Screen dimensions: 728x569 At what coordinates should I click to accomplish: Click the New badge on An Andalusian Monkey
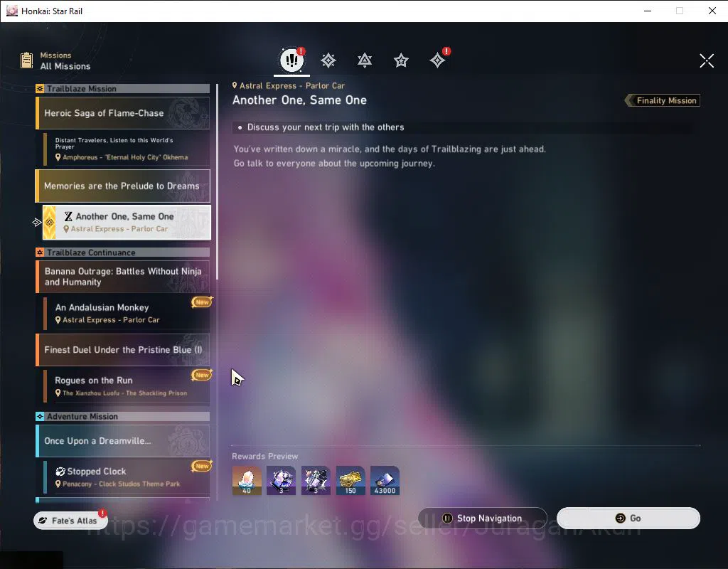[x=202, y=302]
